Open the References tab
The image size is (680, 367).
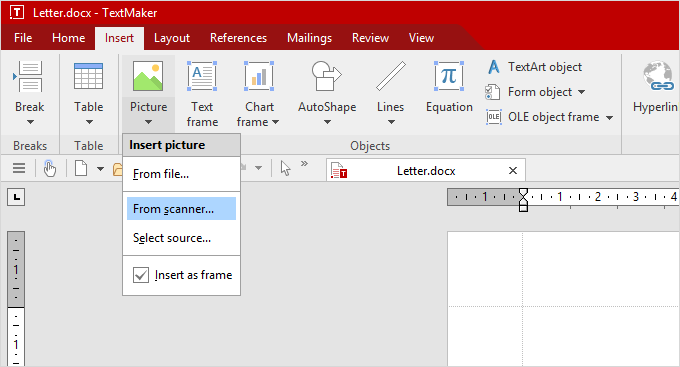coord(238,38)
